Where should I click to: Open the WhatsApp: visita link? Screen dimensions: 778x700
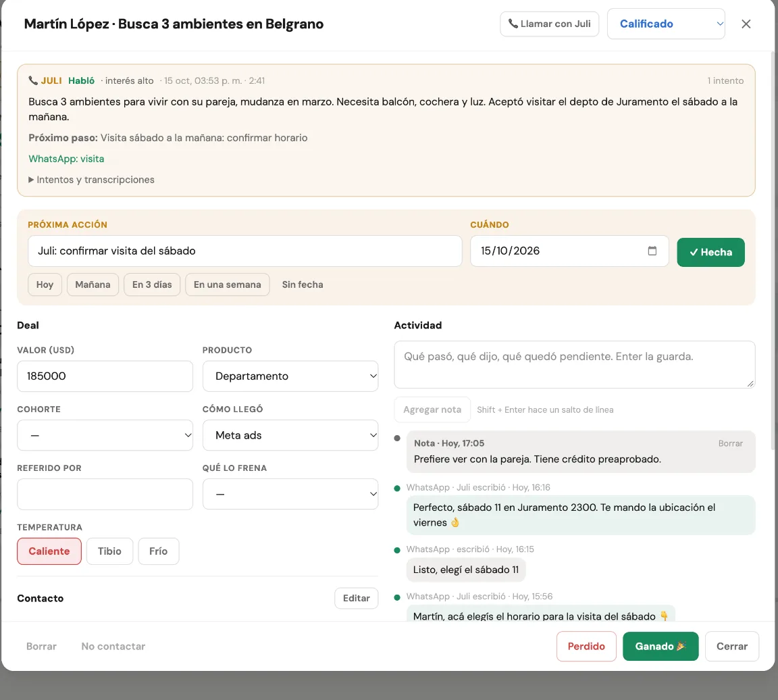point(66,159)
